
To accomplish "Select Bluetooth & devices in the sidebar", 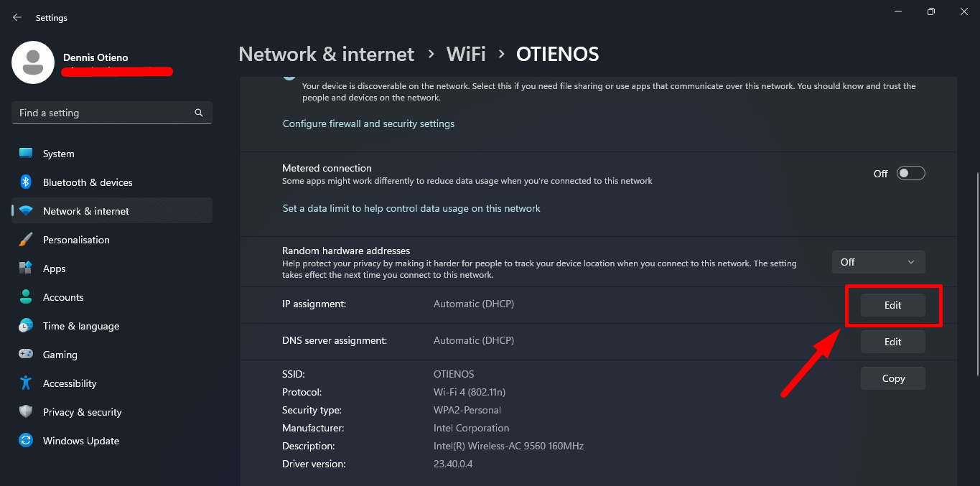I will pyautogui.click(x=88, y=182).
